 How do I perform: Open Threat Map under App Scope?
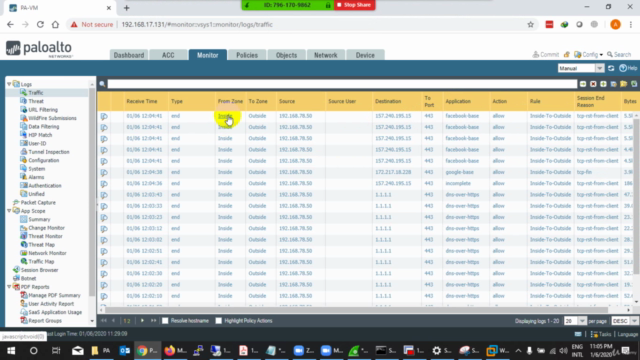[x=41, y=245]
